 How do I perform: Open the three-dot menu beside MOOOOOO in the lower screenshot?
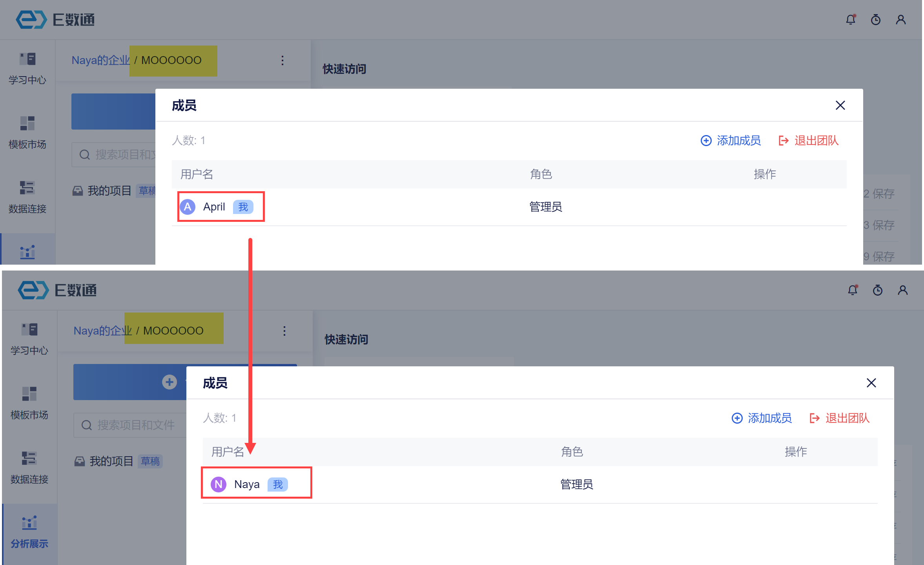point(284,331)
